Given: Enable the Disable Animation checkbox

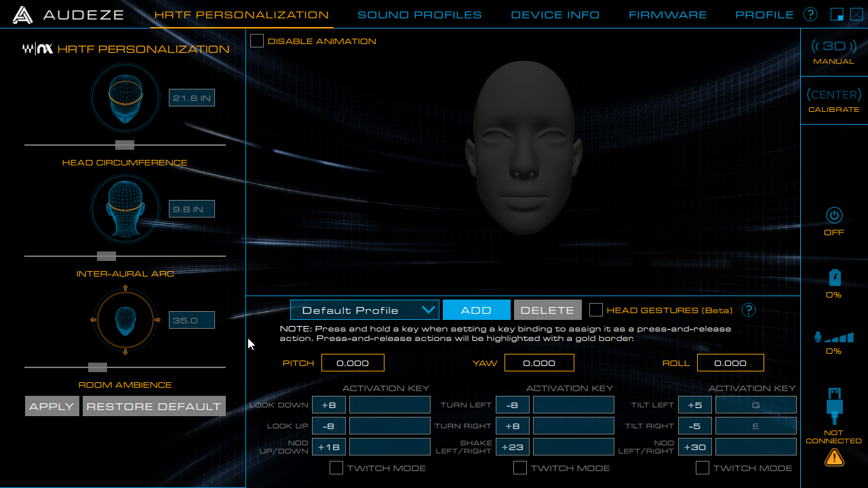Looking at the screenshot, I should 257,41.
